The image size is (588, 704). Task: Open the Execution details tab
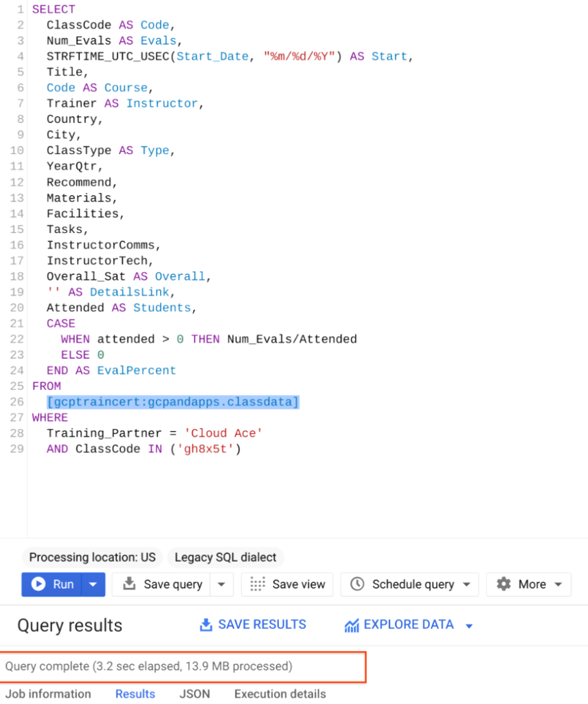[x=280, y=694]
